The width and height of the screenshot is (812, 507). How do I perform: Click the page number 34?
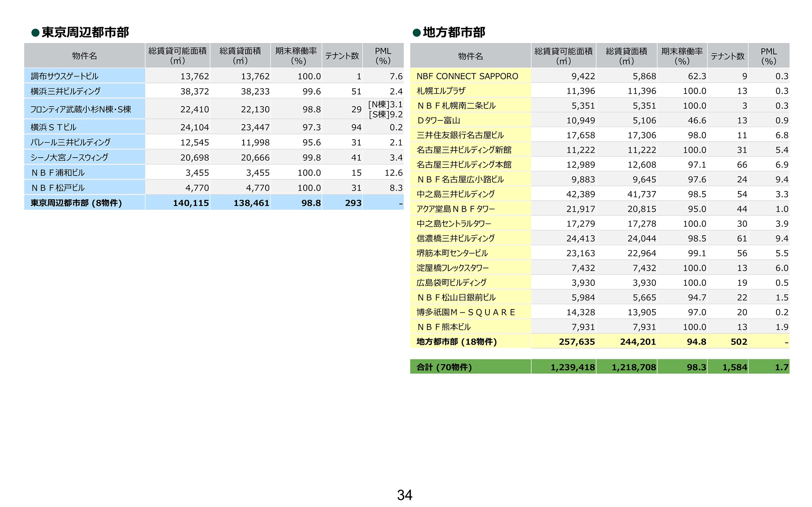click(x=405, y=495)
